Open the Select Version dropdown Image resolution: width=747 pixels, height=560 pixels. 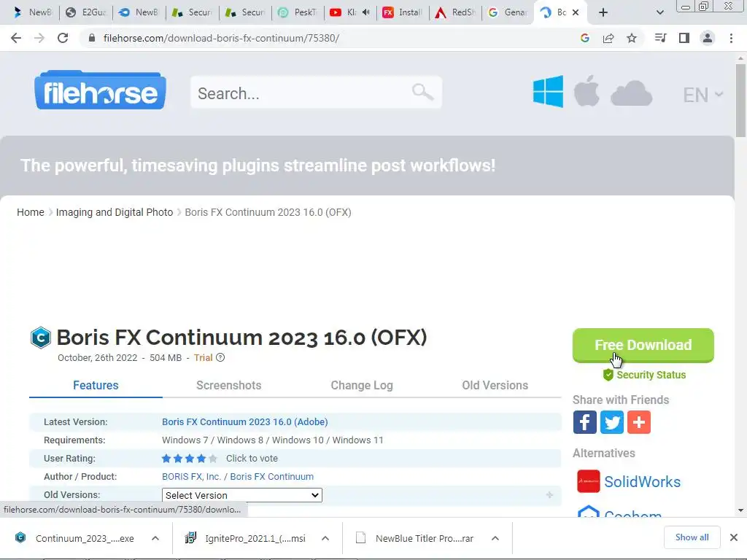(242, 495)
